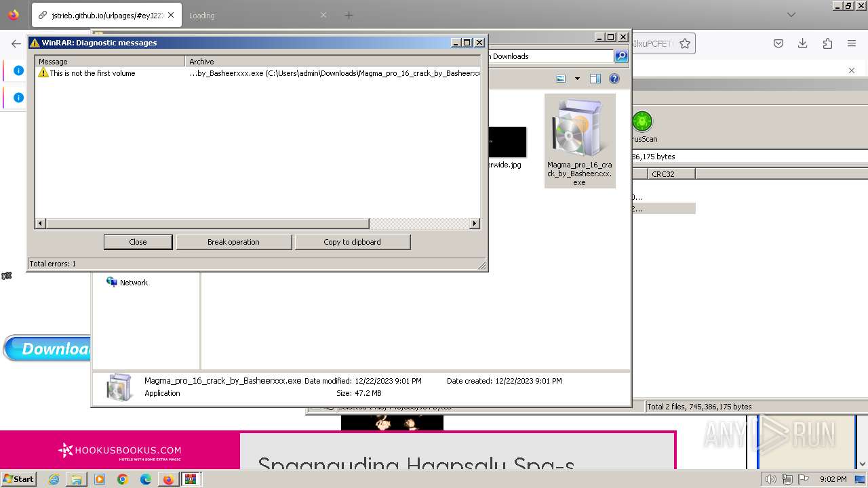Click the Explorer search magnifier button

coord(621,56)
